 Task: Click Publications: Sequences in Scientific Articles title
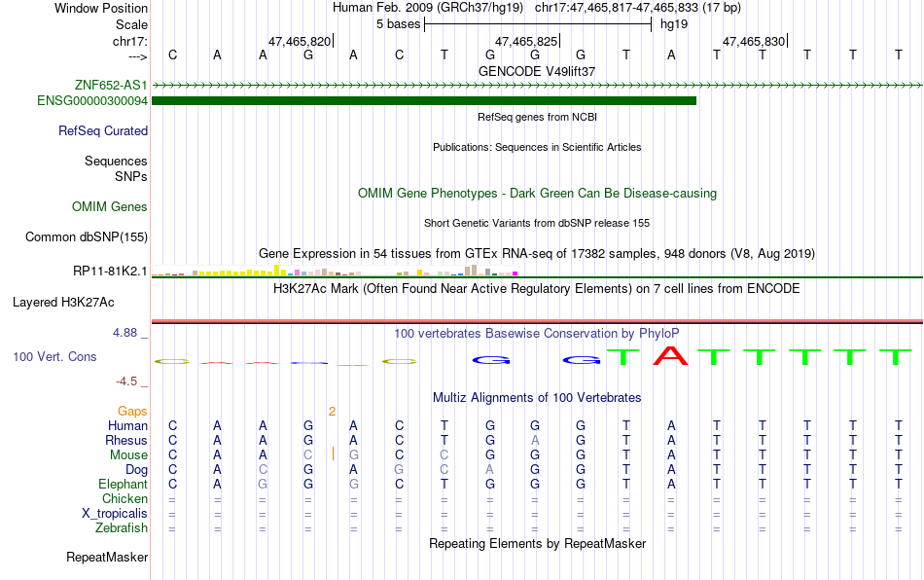point(537,147)
